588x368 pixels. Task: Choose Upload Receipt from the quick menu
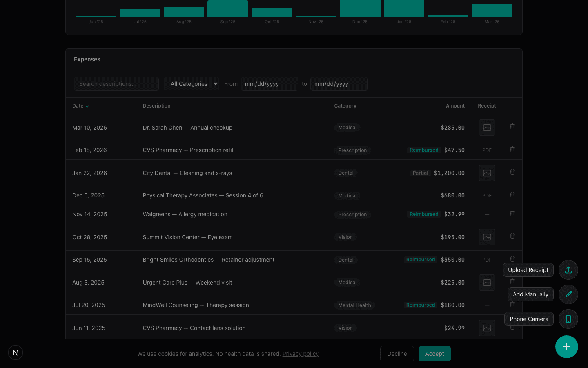[x=528, y=270]
